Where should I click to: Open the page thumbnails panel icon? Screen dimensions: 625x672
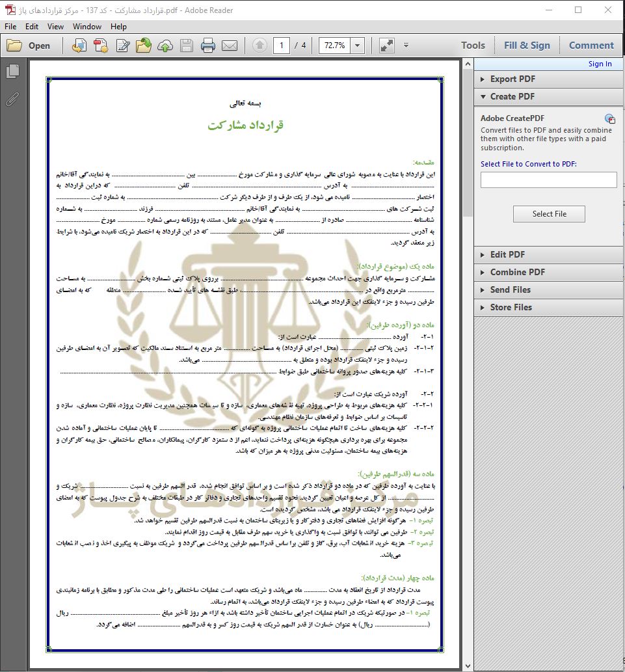[x=12, y=72]
